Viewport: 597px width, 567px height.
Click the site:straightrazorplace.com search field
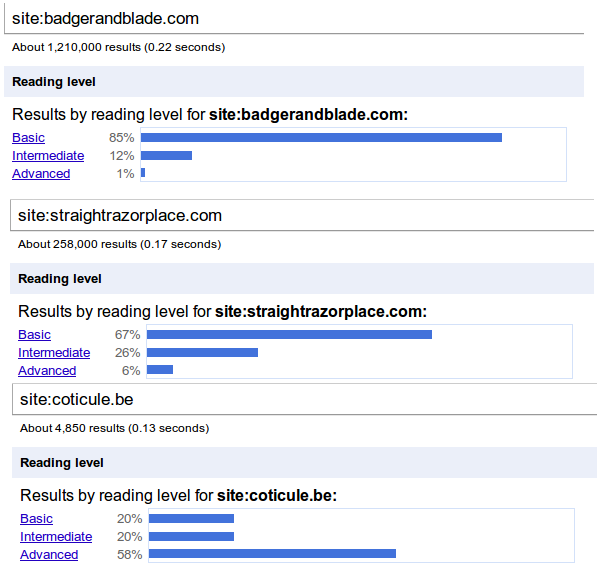point(302,215)
